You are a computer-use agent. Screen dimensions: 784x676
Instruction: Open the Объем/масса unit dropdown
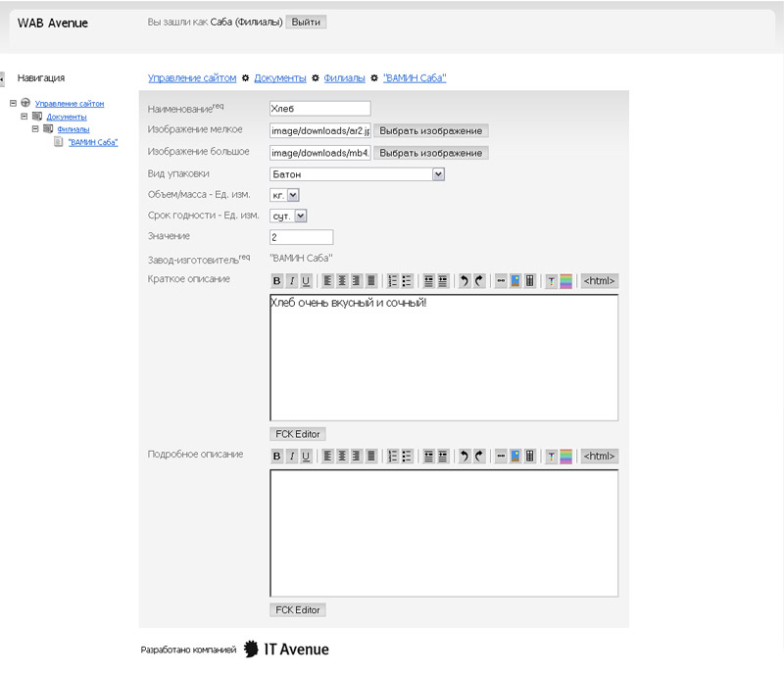pyautogui.click(x=293, y=195)
